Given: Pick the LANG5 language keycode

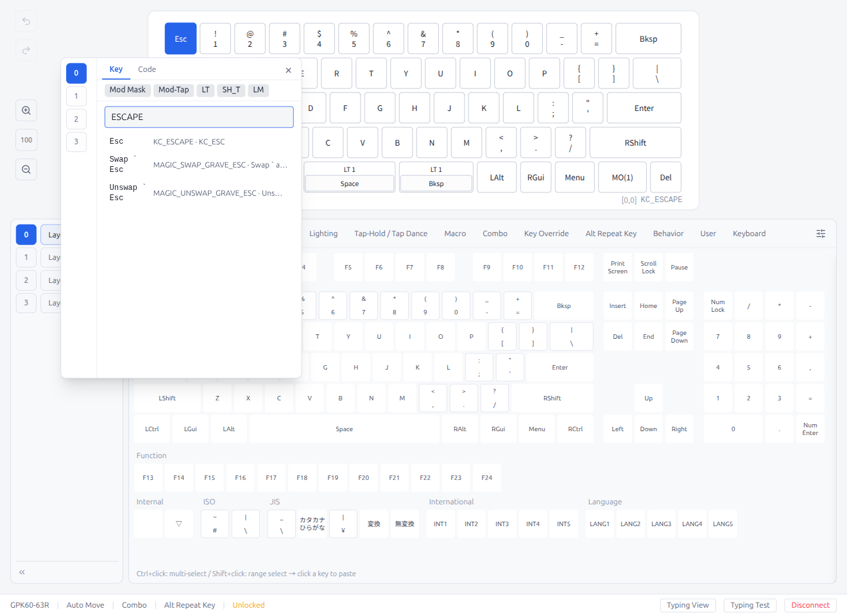Looking at the screenshot, I should coord(723,524).
